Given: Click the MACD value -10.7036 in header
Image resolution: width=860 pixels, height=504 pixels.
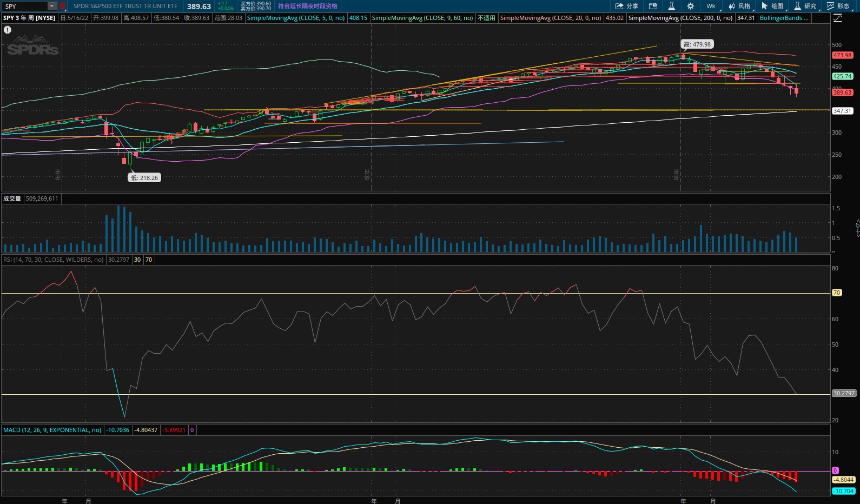Looking at the screenshot, I should pyautogui.click(x=118, y=430).
